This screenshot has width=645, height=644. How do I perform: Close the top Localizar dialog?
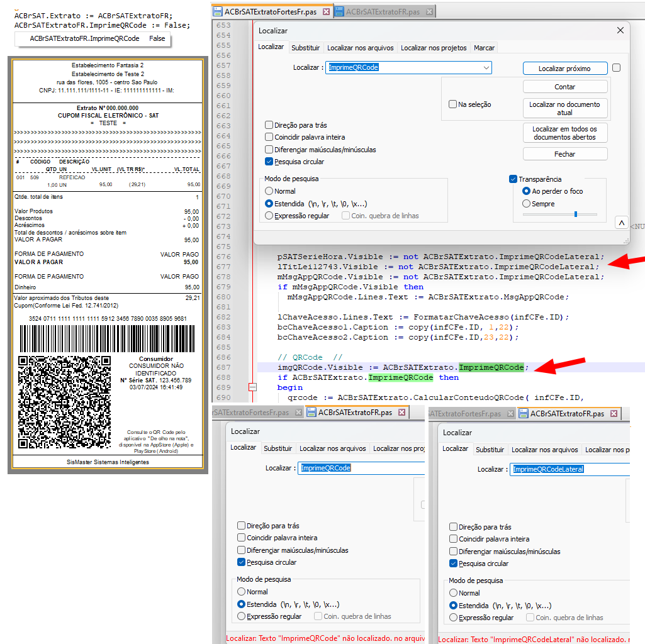pyautogui.click(x=620, y=30)
